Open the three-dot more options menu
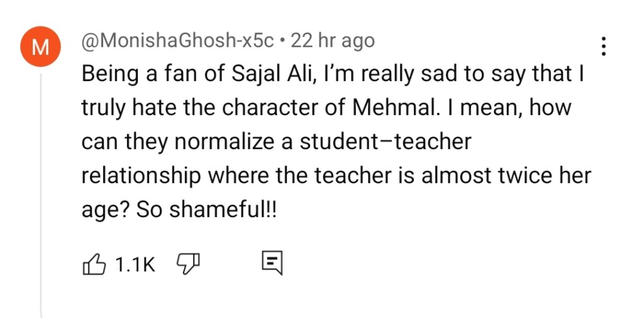Viewport: 644px width, 318px height. 604,47
